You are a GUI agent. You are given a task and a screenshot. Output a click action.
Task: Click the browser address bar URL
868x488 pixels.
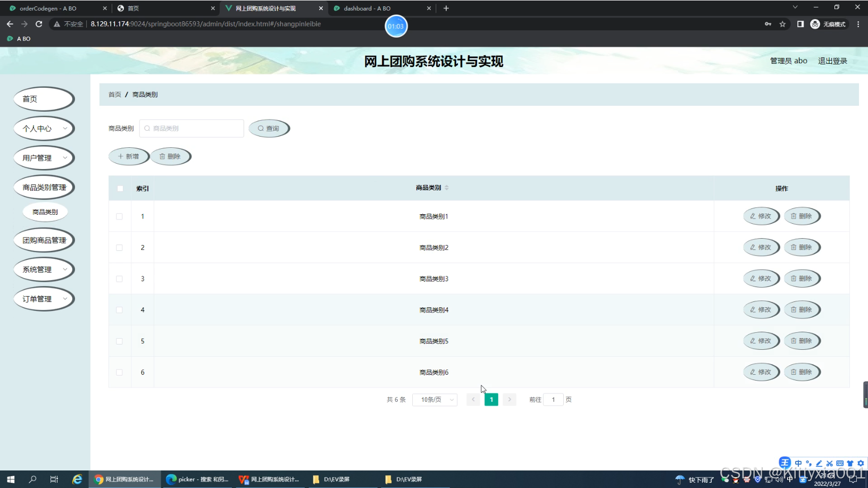205,24
